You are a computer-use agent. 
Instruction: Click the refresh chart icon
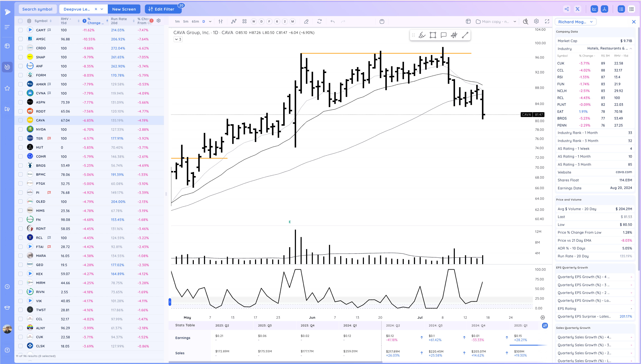[x=320, y=21]
